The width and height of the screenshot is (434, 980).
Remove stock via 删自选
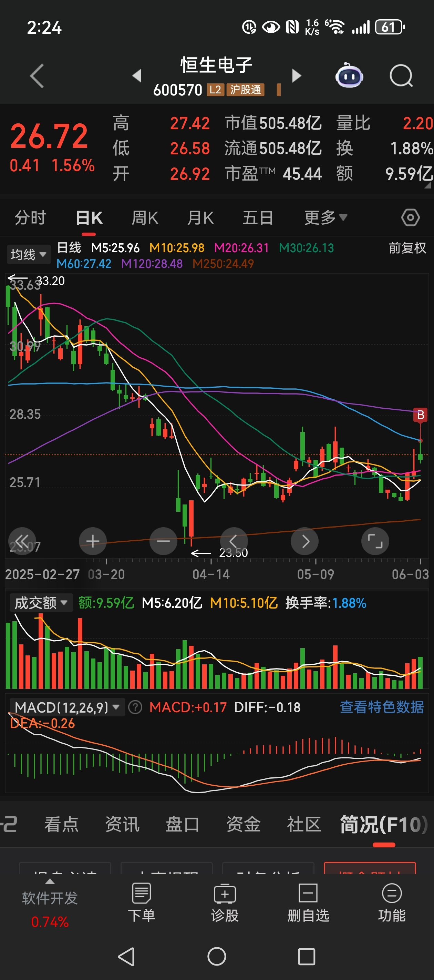(308, 903)
